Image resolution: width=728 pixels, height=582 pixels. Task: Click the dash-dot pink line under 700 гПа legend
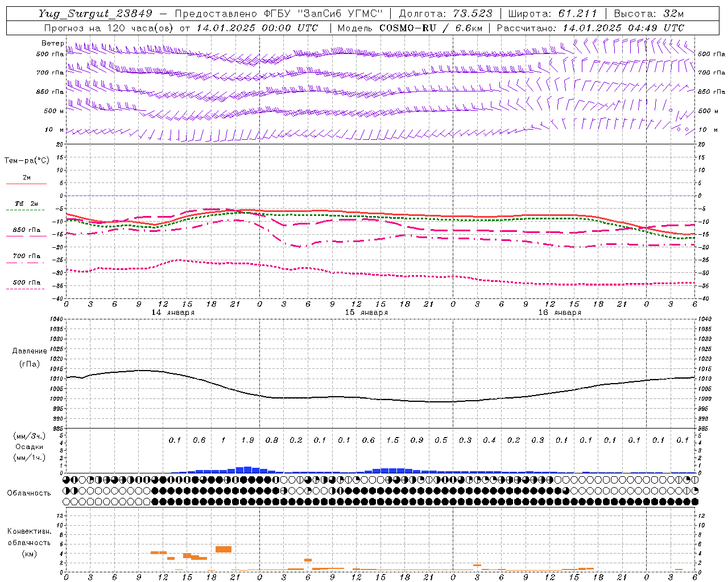click(x=25, y=263)
